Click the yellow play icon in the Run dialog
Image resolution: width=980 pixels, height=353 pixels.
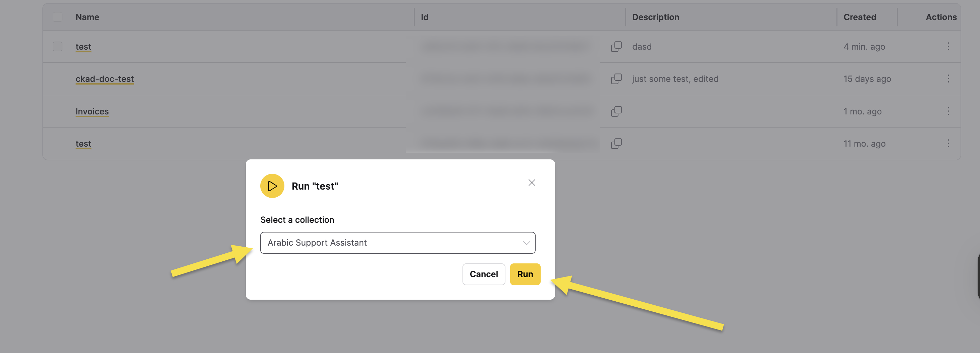point(272,186)
